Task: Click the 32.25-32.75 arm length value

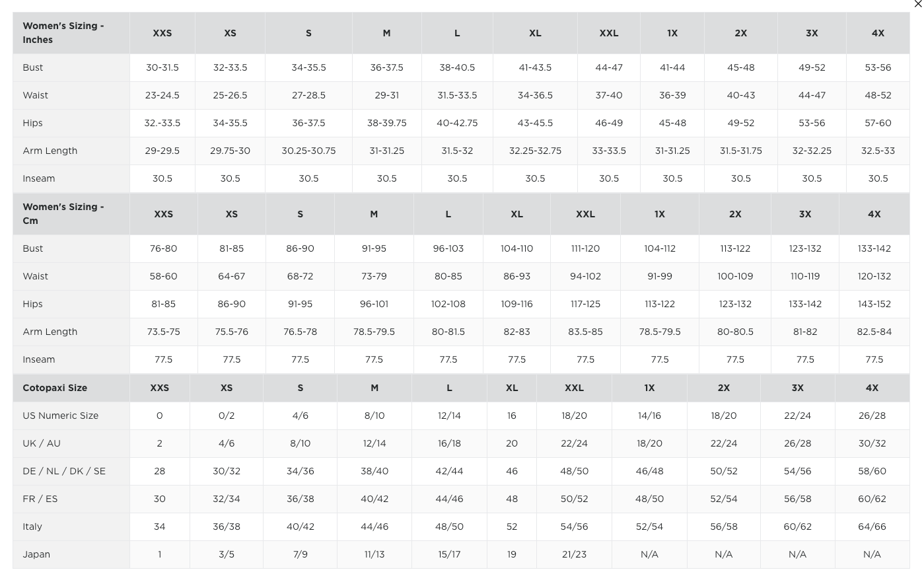Action: click(535, 151)
